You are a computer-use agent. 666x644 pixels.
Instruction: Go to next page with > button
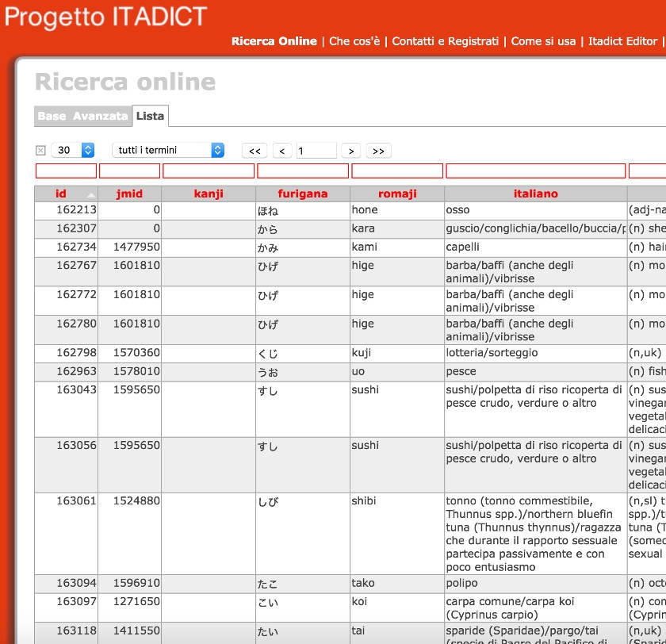click(351, 151)
